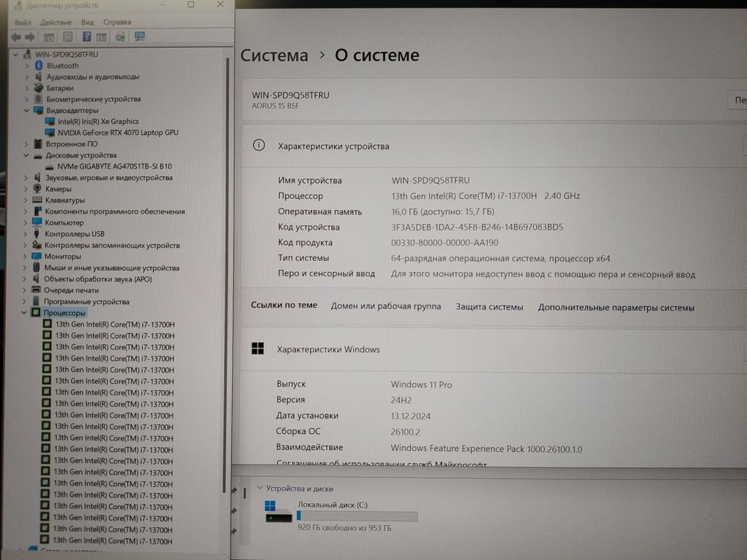Open the Действие menu
The image size is (747, 560).
[x=56, y=23]
